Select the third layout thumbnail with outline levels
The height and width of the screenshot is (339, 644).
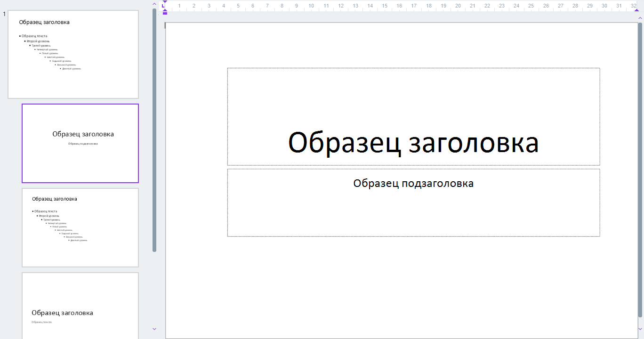[x=80, y=227]
